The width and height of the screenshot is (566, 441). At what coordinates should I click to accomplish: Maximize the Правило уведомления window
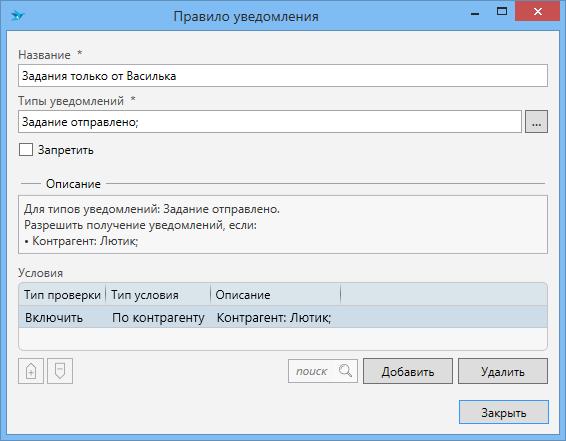click(x=502, y=12)
